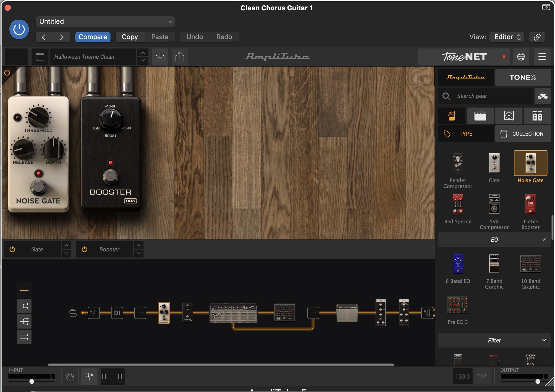Select the amp category icon in gear browser

(x=480, y=116)
